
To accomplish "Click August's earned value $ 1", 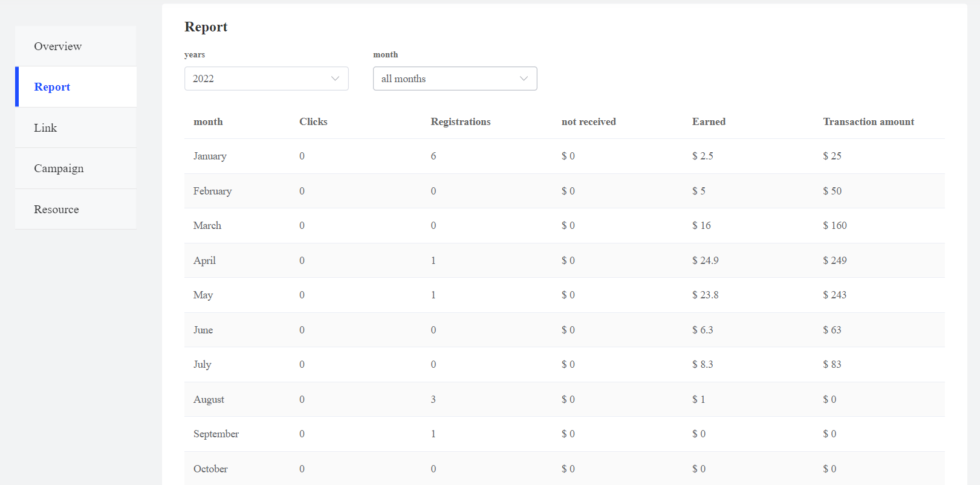I will click(699, 399).
